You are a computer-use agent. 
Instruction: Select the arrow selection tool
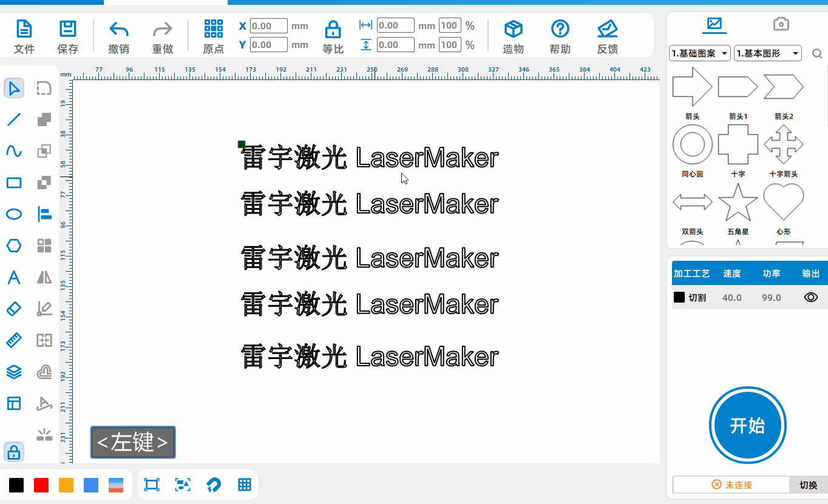pyautogui.click(x=14, y=89)
